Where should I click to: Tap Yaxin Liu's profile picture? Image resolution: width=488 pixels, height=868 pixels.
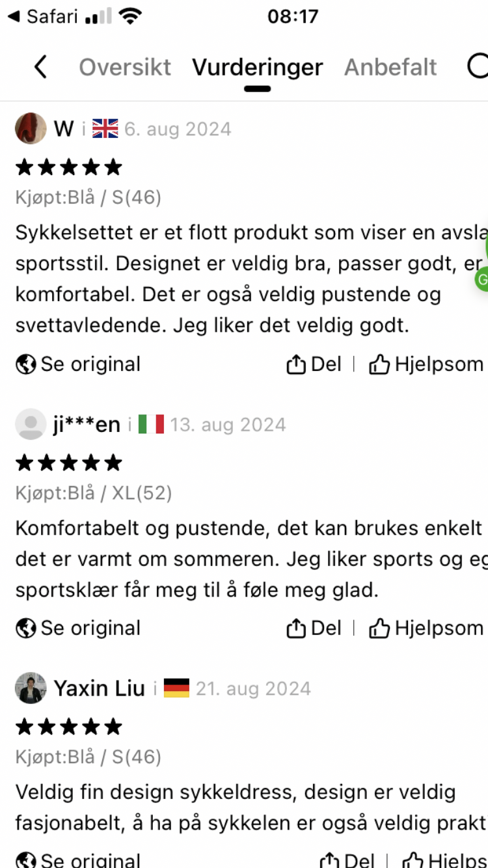coord(31,688)
